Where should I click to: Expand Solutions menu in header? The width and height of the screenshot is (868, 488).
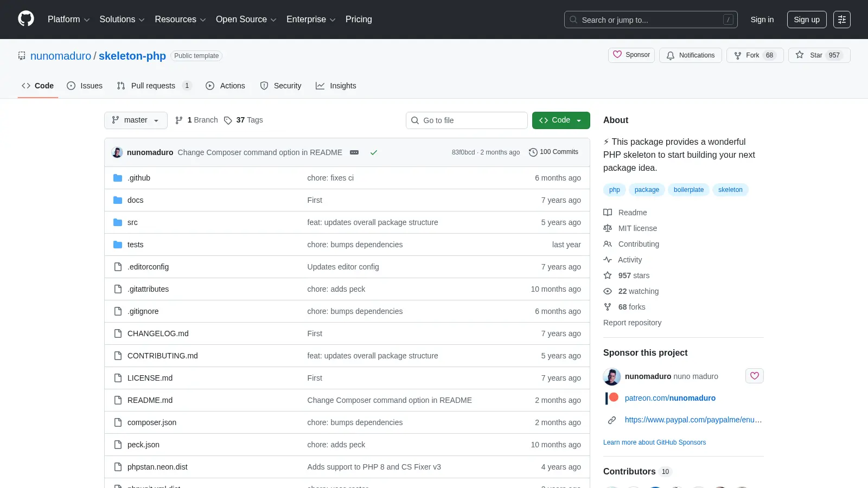[x=122, y=20]
